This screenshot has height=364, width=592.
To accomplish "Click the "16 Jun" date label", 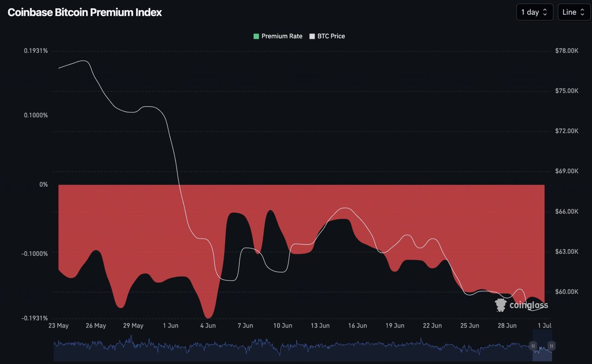I will click(358, 326).
